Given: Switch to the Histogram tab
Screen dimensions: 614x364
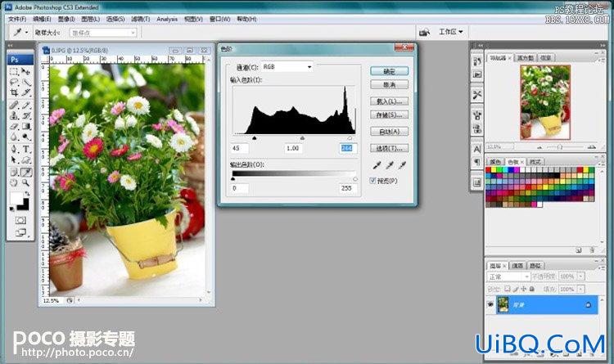Looking at the screenshot, I should pos(526,57).
